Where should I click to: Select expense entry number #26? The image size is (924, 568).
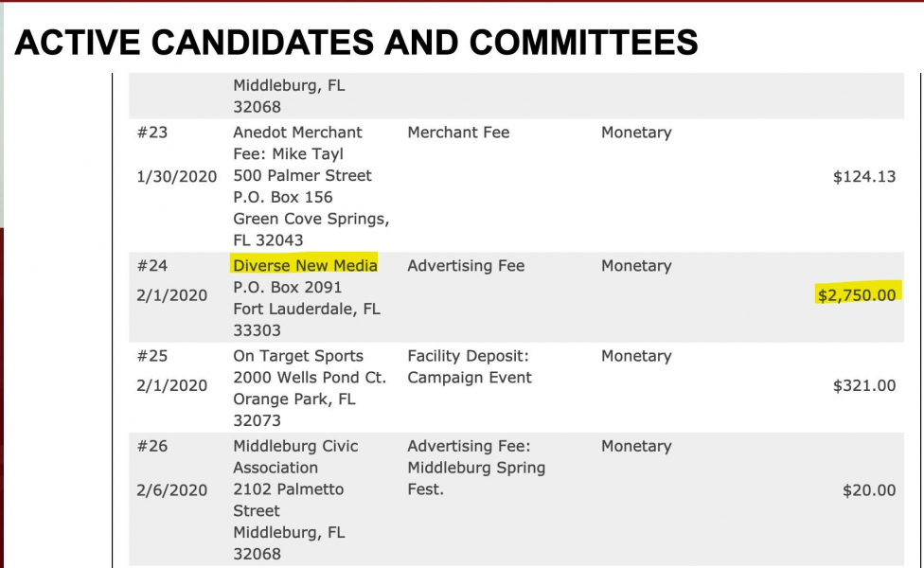coord(152,446)
